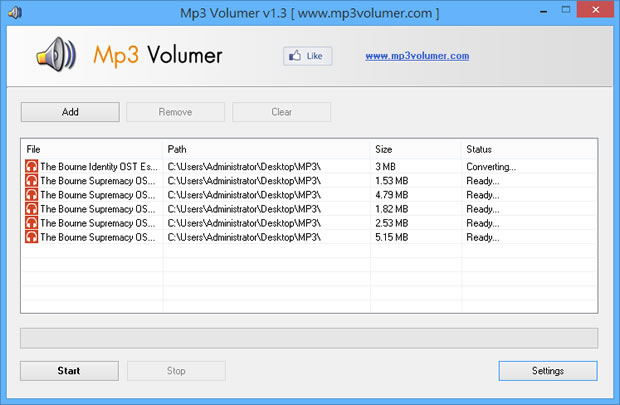Click the Clear button
The width and height of the screenshot is (620, 405).
tap(282, 112)
